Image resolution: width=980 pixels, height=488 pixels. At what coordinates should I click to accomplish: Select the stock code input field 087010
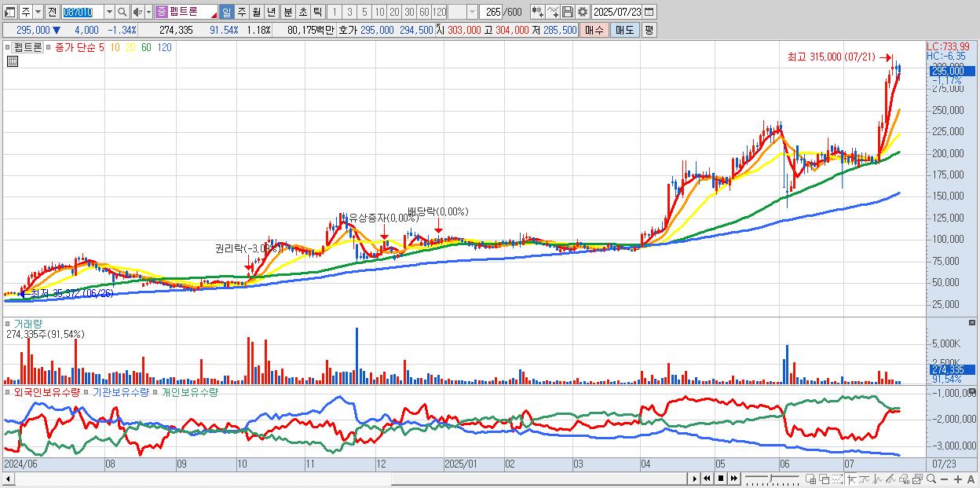coord(82,12)
